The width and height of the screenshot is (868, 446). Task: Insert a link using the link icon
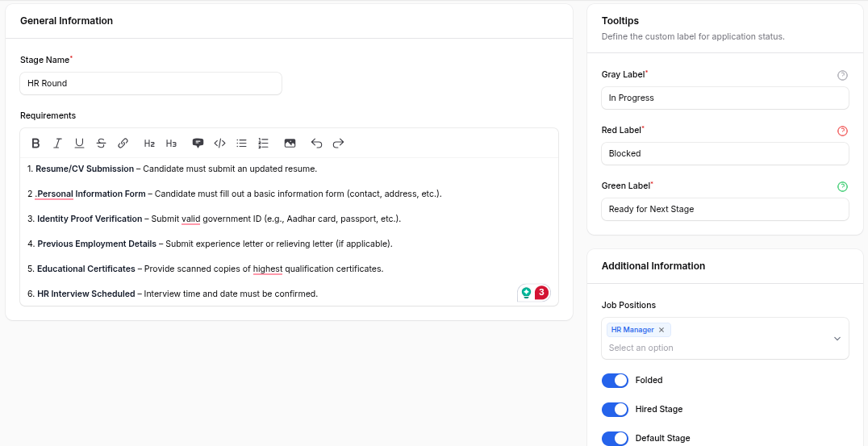(123, 144)
